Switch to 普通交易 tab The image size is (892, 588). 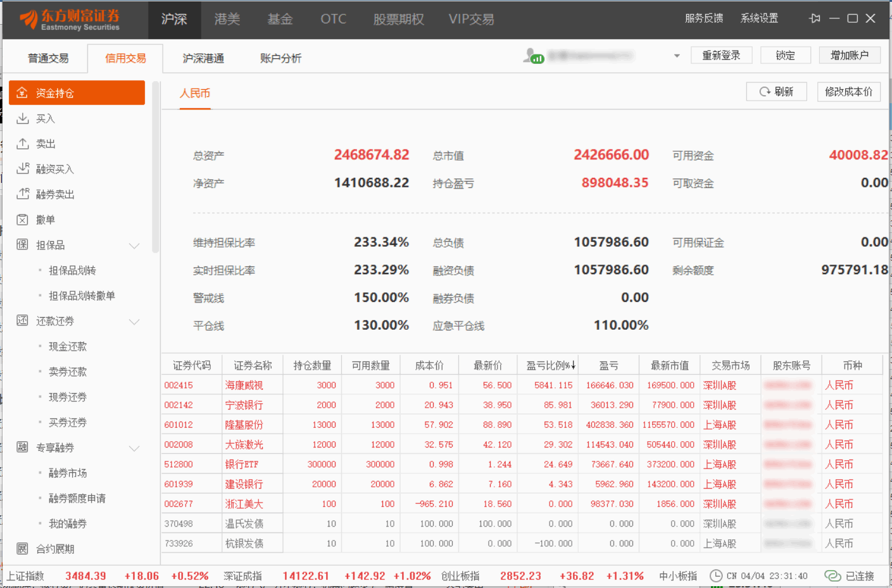[48, 58]
